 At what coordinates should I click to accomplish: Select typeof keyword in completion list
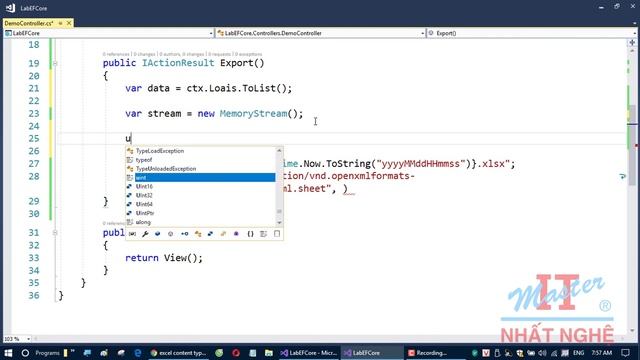click(200, 160)
